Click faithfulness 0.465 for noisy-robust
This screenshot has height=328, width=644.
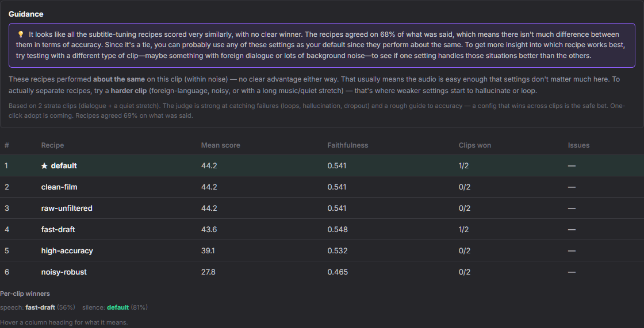tap(337, 272)
